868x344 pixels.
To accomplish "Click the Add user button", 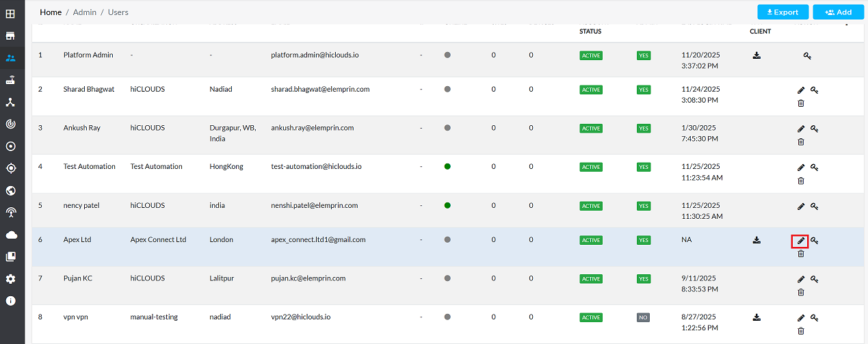I will tap(838, 12).
